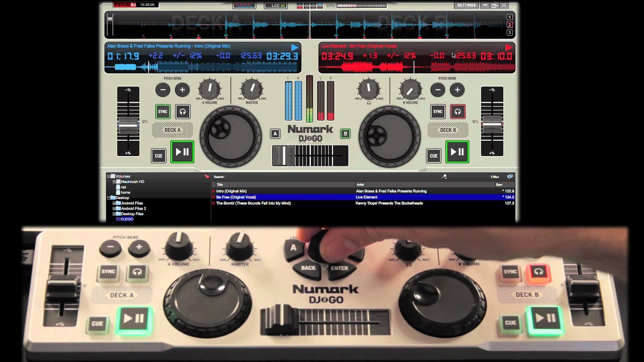Click Deck B remaining time 03:10.0
644x362 pixels.
click(497, 56)
